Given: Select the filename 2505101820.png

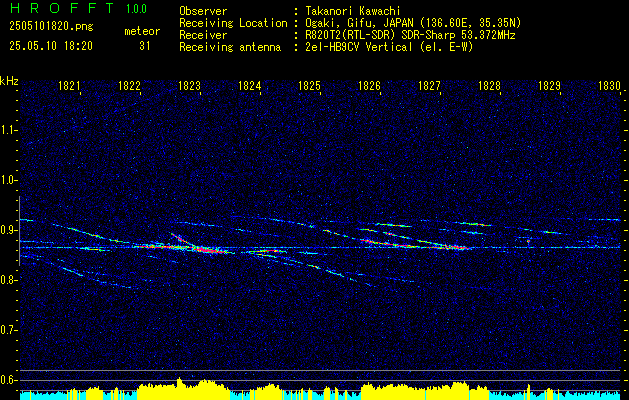Looking at the screenshot, I should coord(51,27).
